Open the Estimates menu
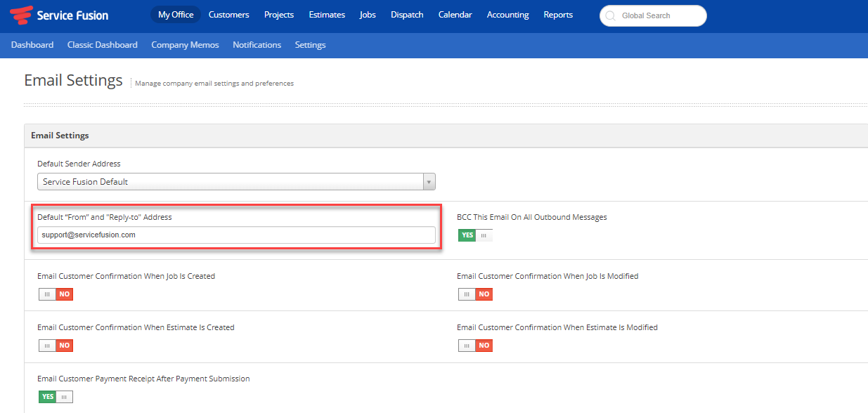 [327, 15]
